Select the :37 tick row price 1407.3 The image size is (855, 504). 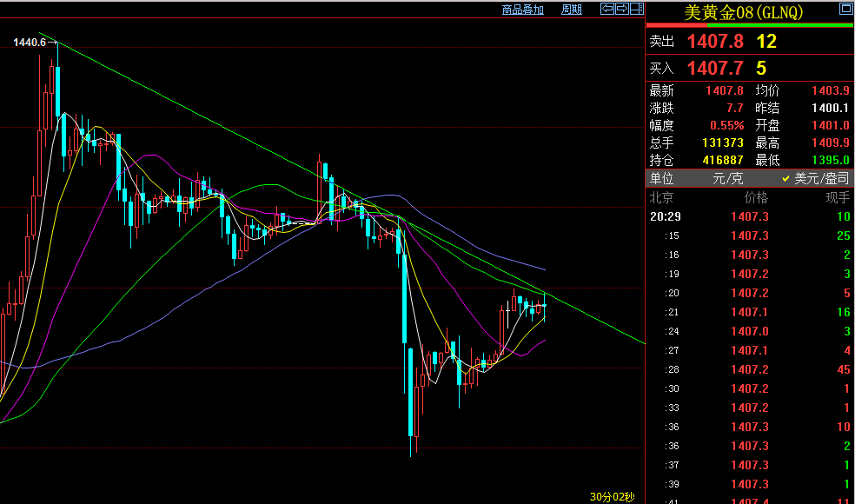[x=750, y=465]
